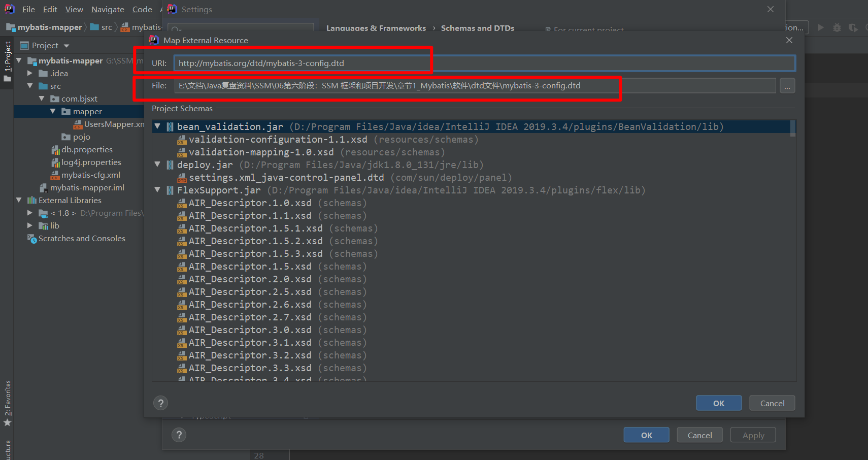Click Apply in the Settings dialog
The image size is (868, 460).
pos(753,435)
